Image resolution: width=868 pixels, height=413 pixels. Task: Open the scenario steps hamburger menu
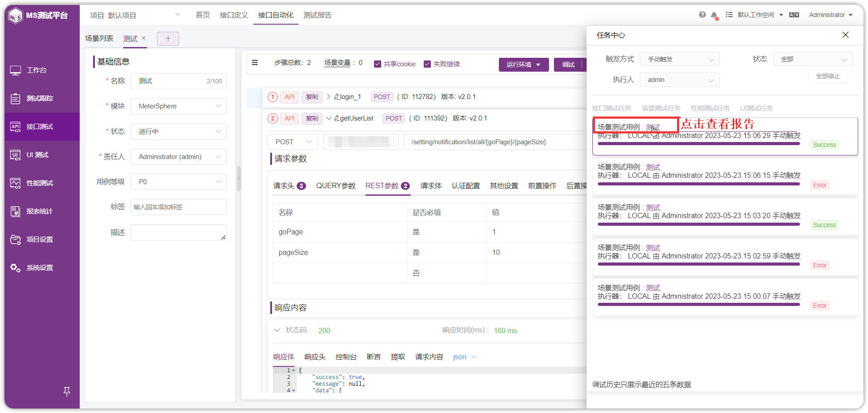coord(255,63)
